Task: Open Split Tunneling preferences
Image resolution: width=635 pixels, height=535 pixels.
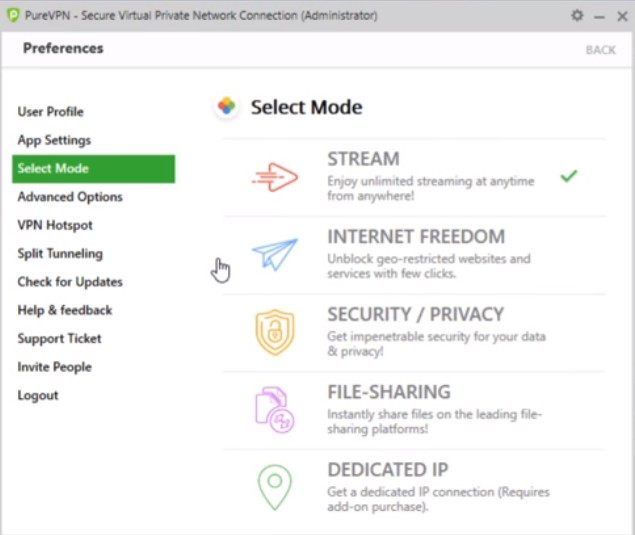Action: coord(60,254)
